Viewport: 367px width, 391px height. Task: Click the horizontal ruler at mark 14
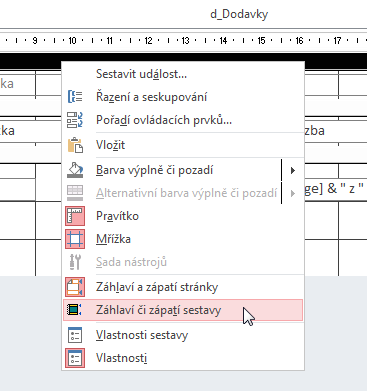[223, 41]
